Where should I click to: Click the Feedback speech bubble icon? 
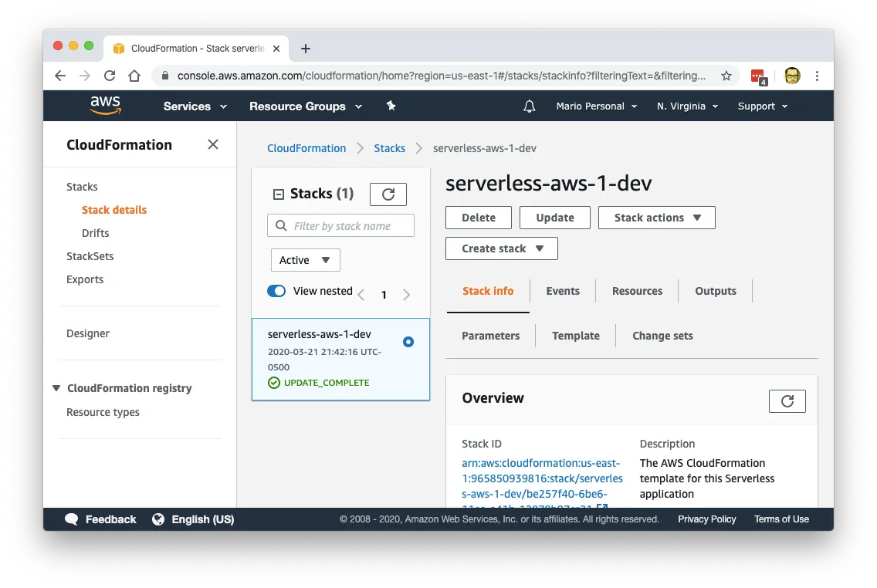72,519
